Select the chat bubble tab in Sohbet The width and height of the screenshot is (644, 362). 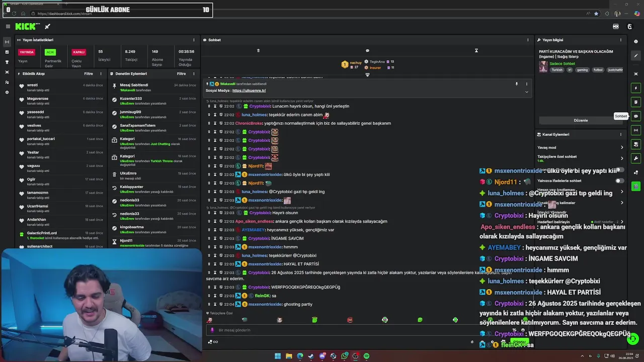367,50
